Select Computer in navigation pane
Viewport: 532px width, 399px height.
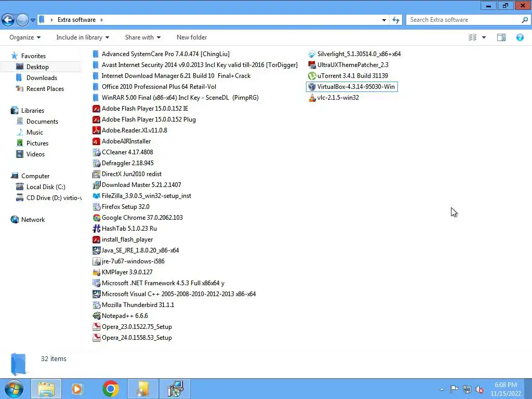tap(35, 176)
